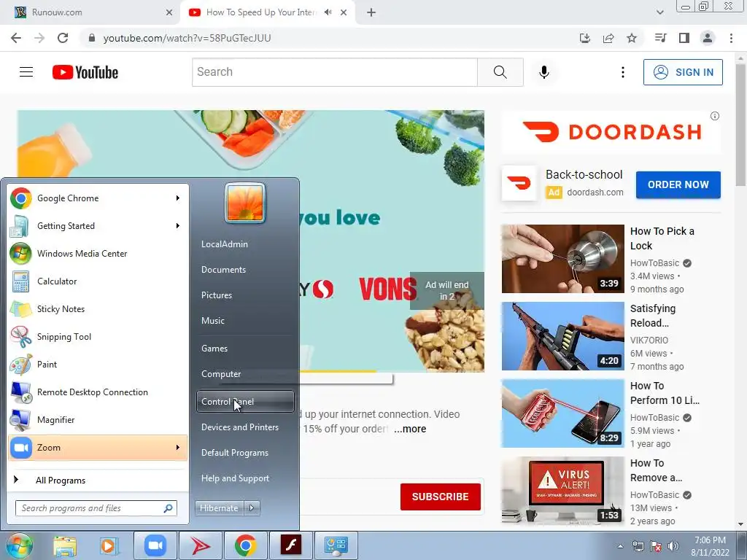The image size is (747, 560).
Task: Open Control Panel from Start menu
Action: pyautogui.click(x=245, y=402)
